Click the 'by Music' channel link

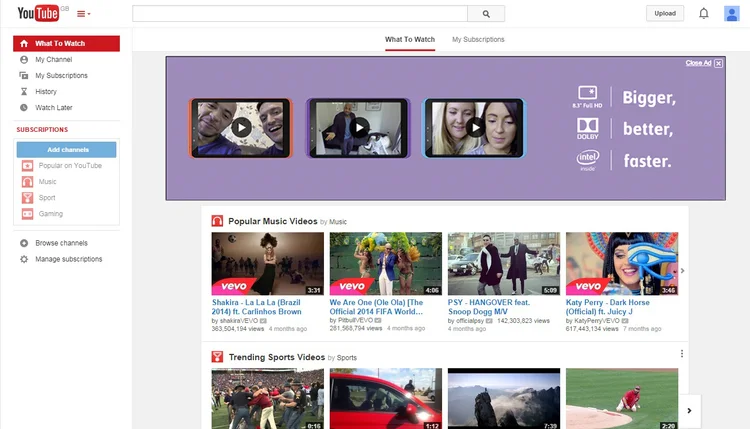pos(338,222)
